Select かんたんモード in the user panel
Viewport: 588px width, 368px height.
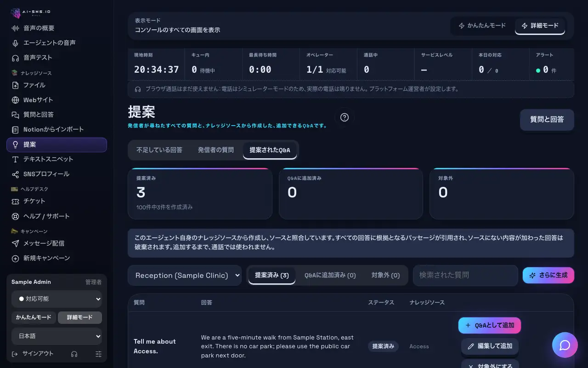point(34,317)
